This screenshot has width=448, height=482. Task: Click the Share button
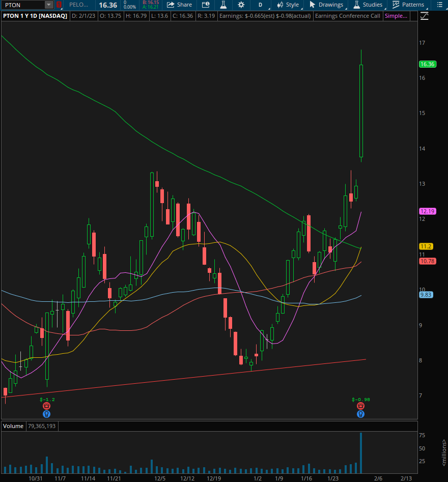click(x=179, y=5)
